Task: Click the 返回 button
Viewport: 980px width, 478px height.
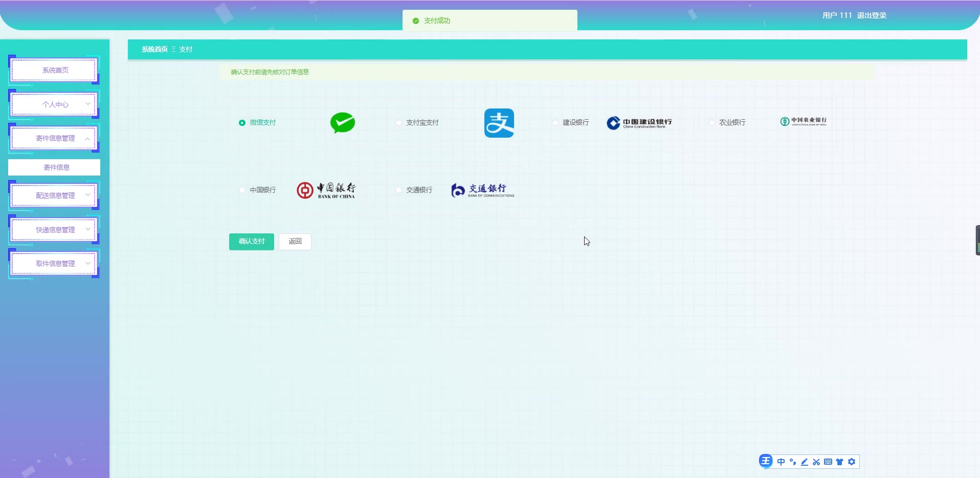Action: 295,242
